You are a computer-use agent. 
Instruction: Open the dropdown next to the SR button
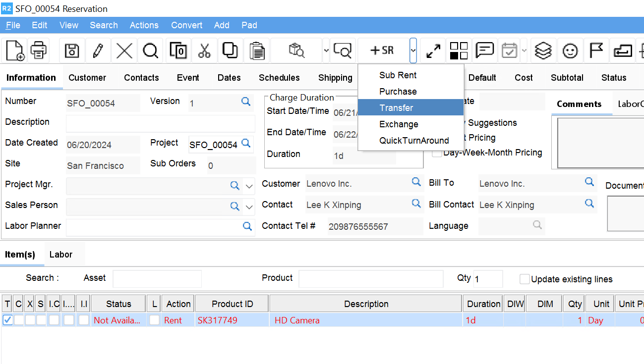[413, 50]
